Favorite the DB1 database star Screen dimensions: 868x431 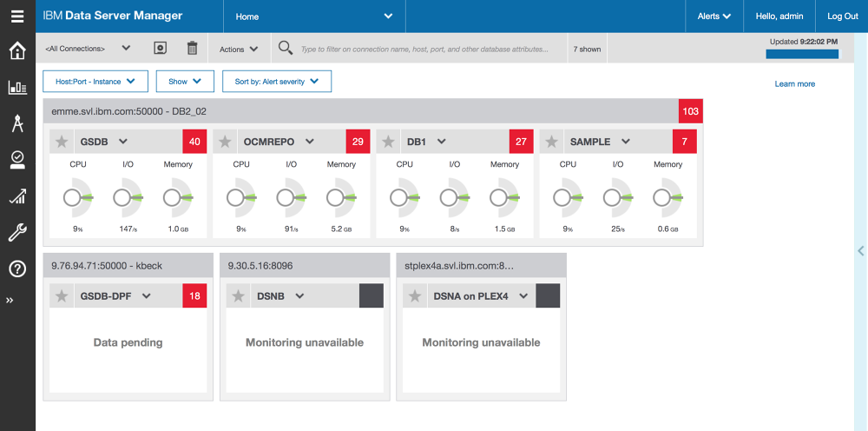pos(388,142)
